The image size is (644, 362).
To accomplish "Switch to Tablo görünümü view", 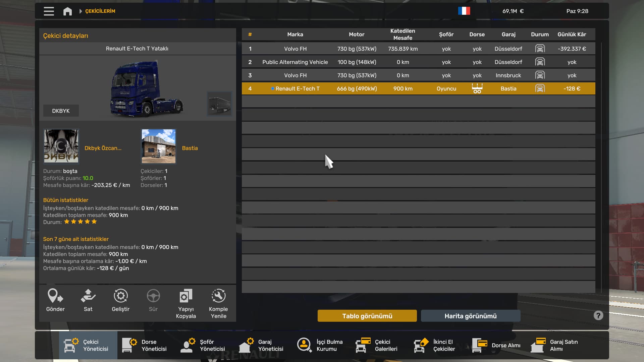I will point(367,316).
